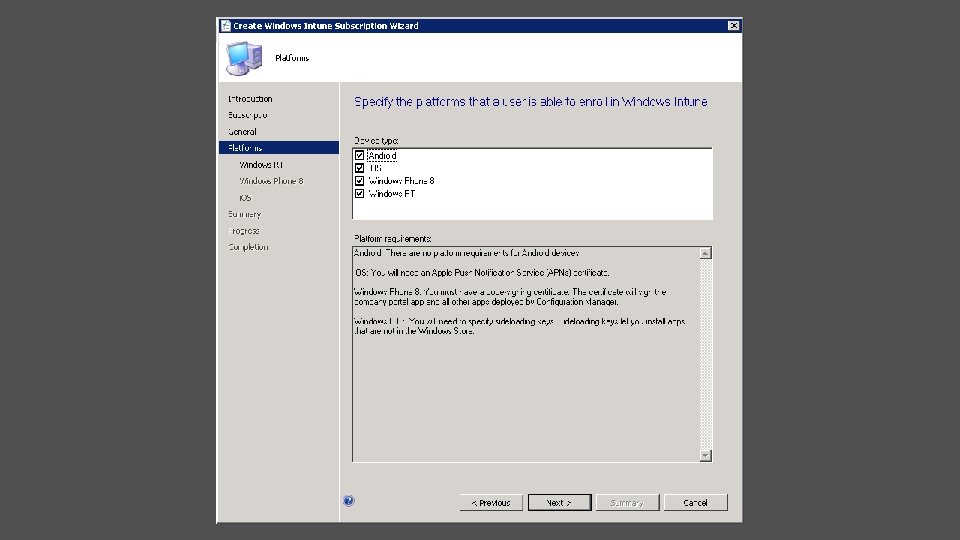Open the iOS sub-step in sidebar

coord(245,198)
